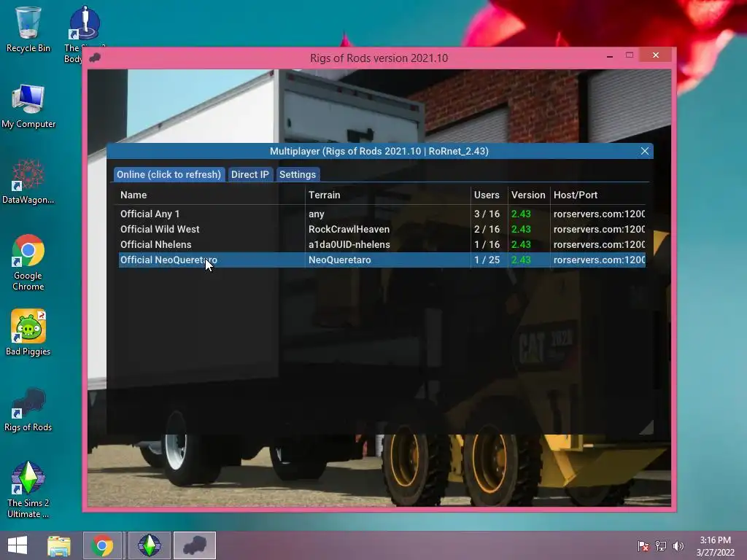Click the Rigs of Rods title bar icon
This screenshot has height=560, width=747.
[x=95, y=58]
